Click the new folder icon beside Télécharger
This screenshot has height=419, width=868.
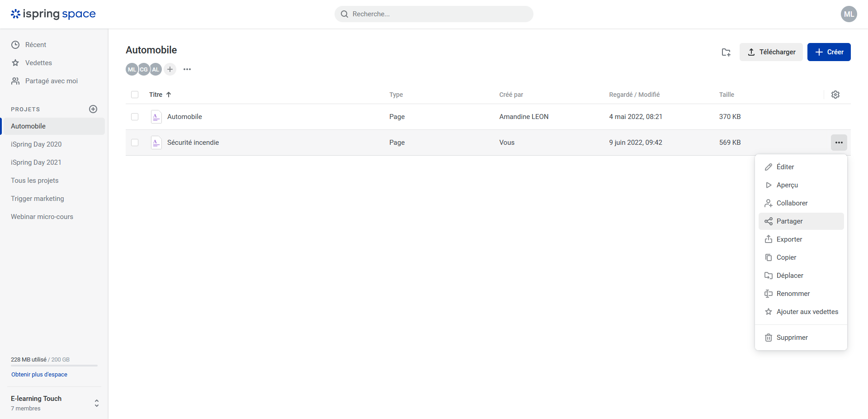[x=726, y=52]
